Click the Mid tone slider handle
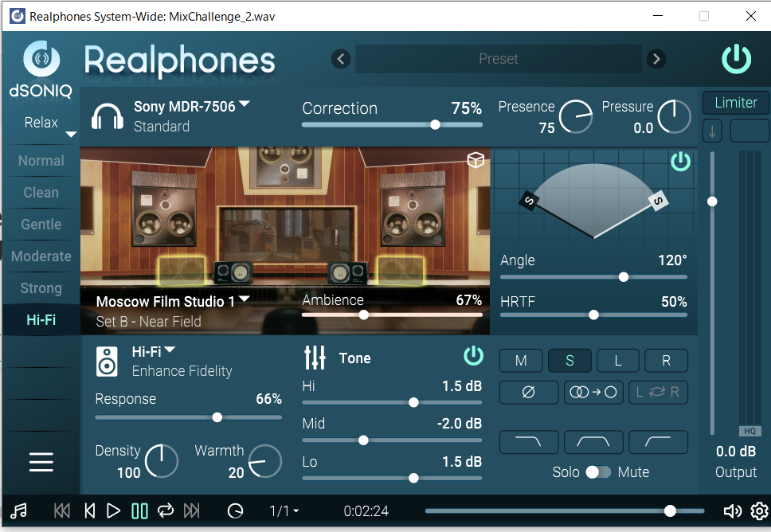The image size is (771, 532). [363, 440]
